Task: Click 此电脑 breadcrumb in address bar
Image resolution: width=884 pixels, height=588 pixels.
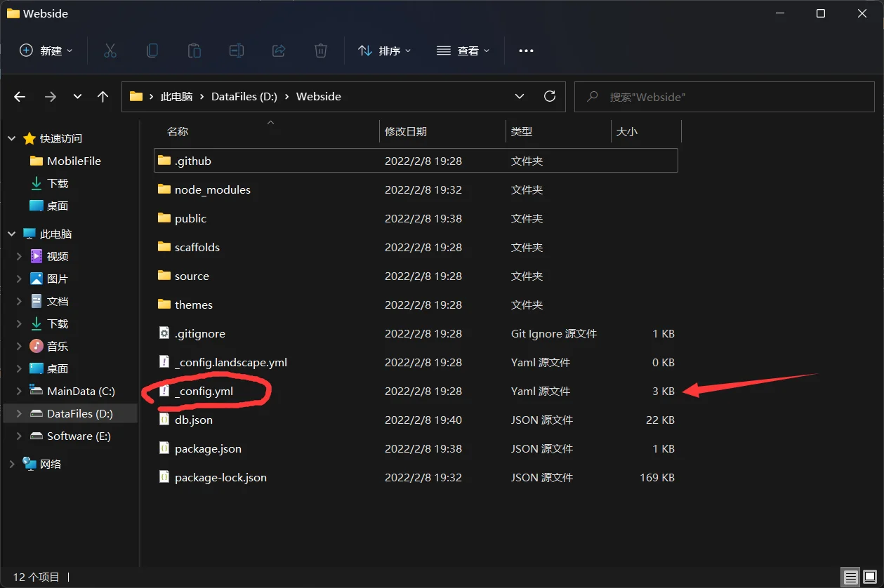Action: click(x=176, y=97)
